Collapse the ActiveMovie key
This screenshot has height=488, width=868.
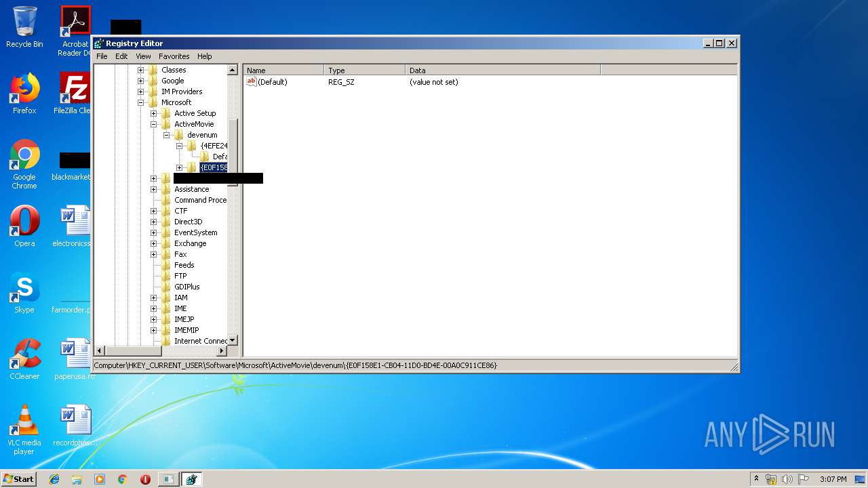tap(153, 124)
